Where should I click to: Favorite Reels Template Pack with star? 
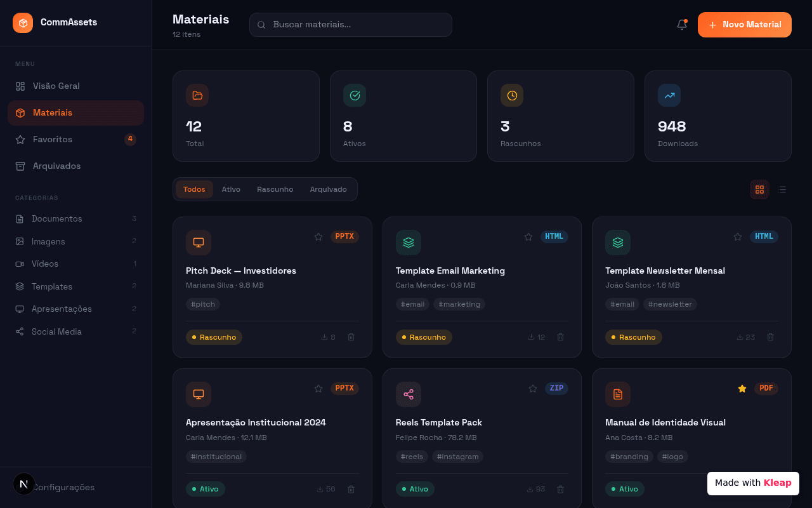click(533, 389)
